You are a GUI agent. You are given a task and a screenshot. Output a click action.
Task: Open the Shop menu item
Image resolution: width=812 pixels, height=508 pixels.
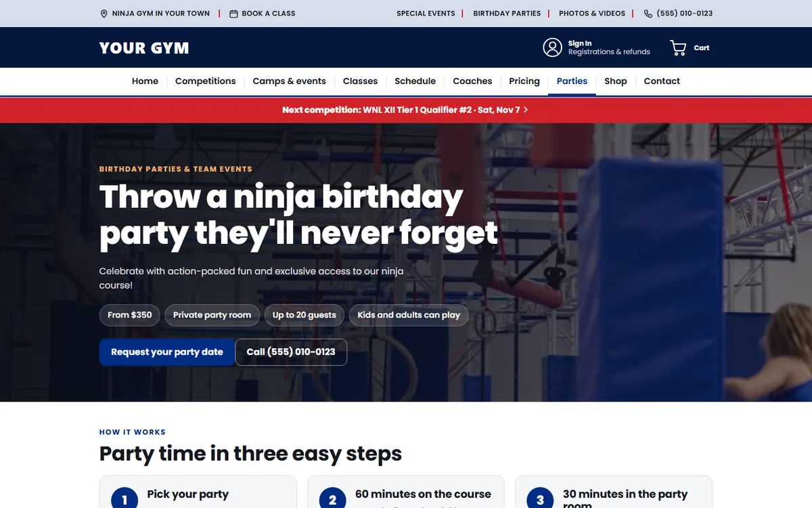click(616, 81)
